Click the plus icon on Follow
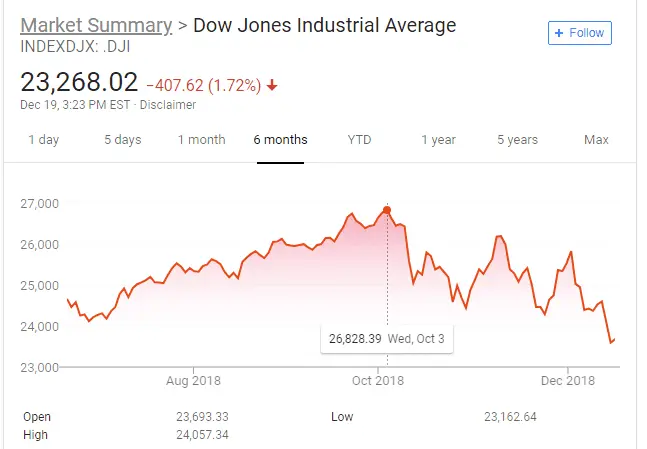Screen dimensions: 647x449 point(560,33)
